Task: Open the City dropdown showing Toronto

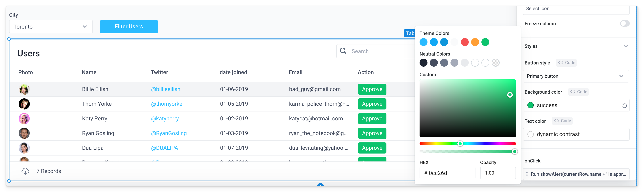Action: point(51,27)
